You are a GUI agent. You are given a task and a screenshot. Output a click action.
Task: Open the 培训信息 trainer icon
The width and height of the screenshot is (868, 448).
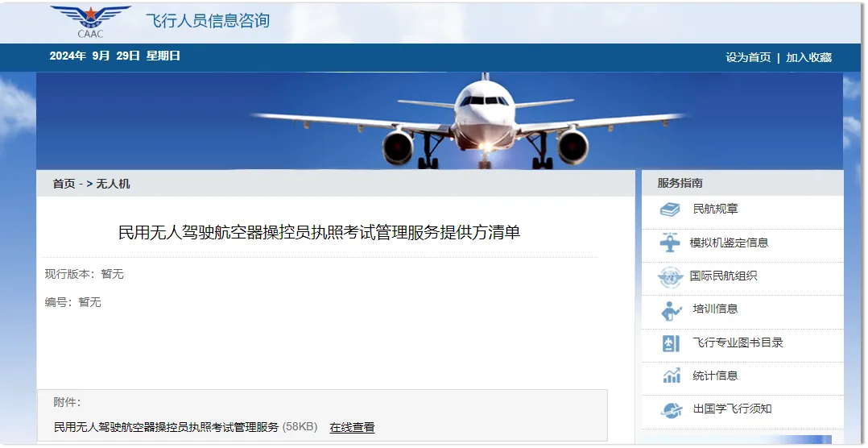tap(671, 310)
